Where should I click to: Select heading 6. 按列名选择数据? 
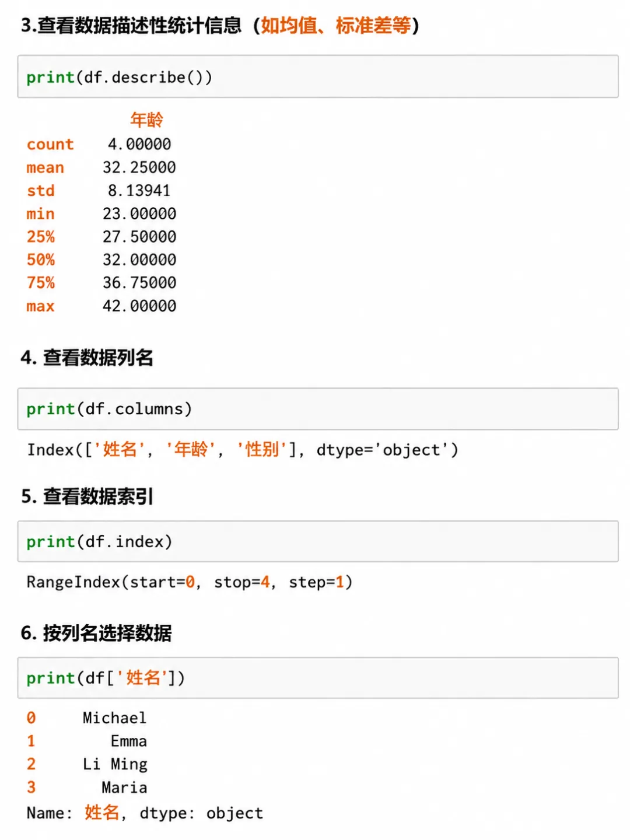(x=96, y=632)
